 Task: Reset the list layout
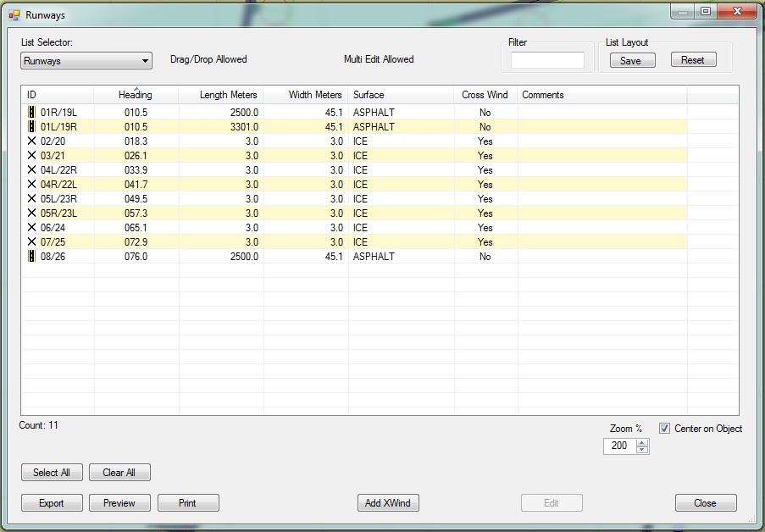coord(693,60)
